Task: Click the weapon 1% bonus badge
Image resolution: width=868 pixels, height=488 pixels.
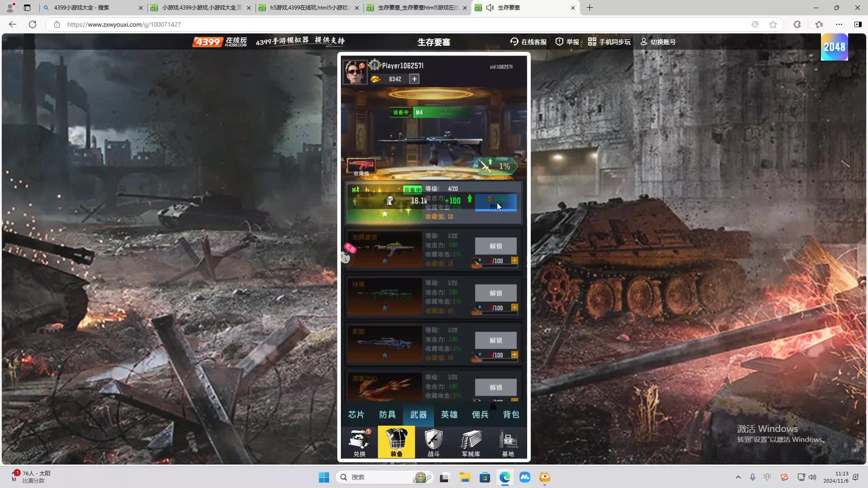Action: click(495, 166)
